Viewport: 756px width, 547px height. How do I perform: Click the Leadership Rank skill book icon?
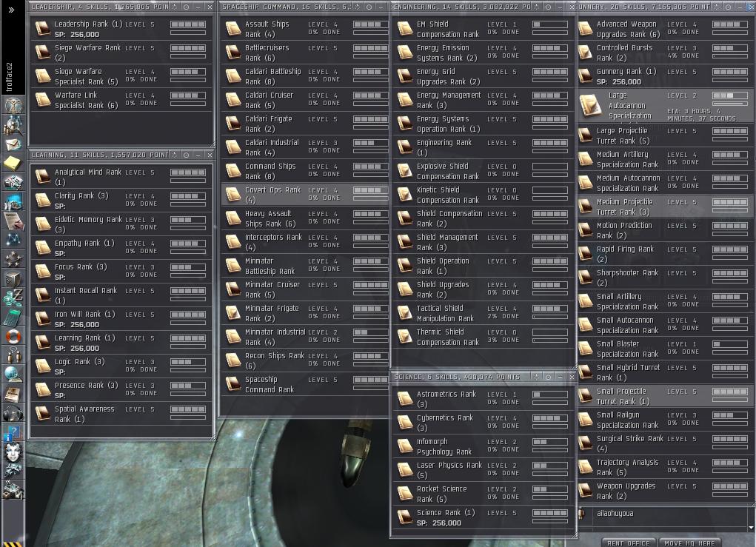(x=42, y=28)
